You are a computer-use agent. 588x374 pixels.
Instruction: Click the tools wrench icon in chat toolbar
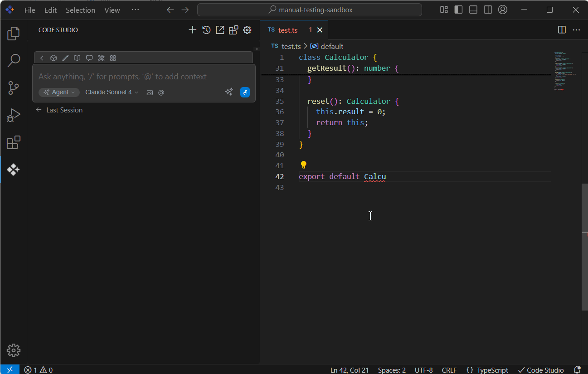click(101, 58)
